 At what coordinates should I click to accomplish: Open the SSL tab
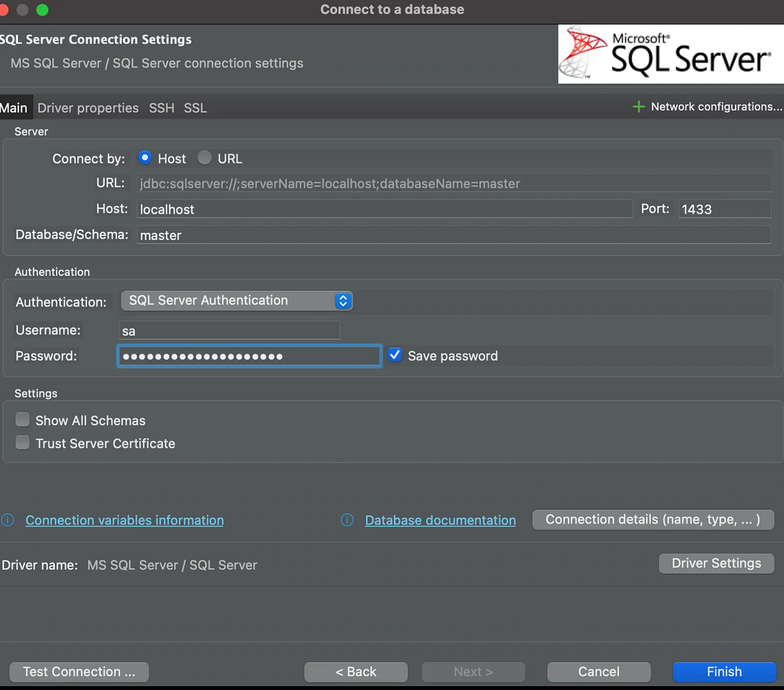coord(195,108)
